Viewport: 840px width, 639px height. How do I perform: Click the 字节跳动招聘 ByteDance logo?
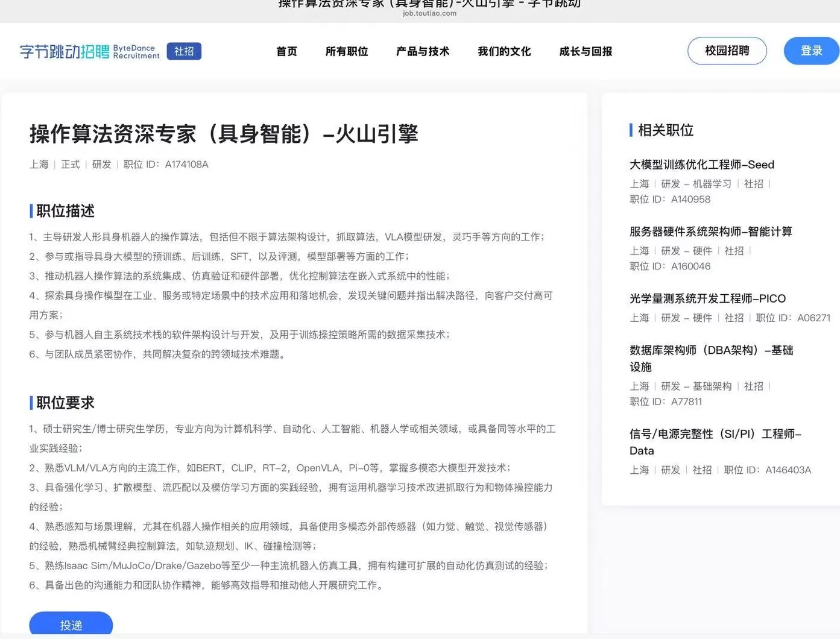tap(89, 51)
